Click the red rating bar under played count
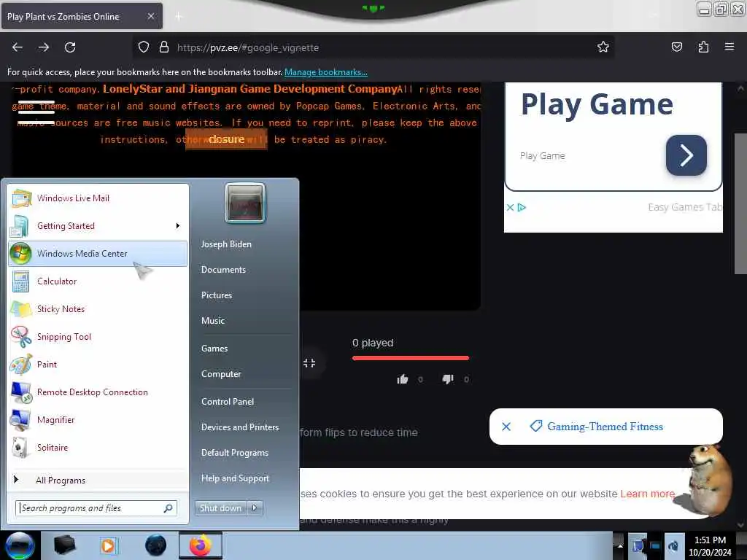Viewport: 747px width, 560px height. click(411, 358)
